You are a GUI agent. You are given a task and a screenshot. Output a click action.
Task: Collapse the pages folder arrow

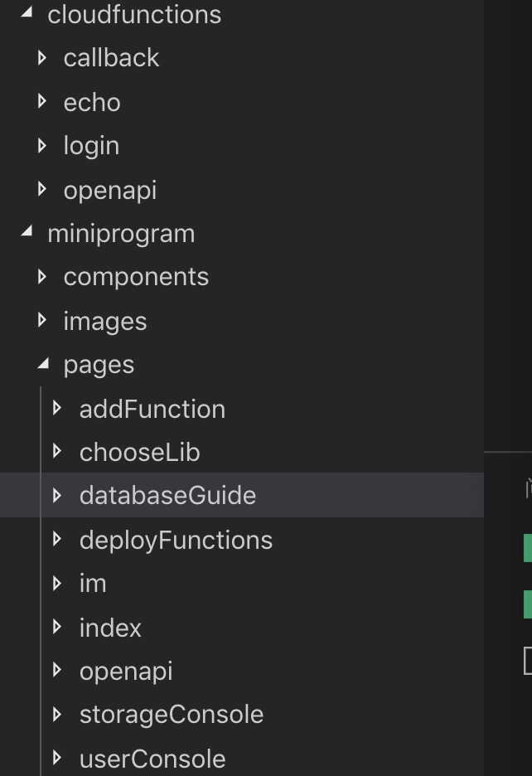tap(43, 364)
